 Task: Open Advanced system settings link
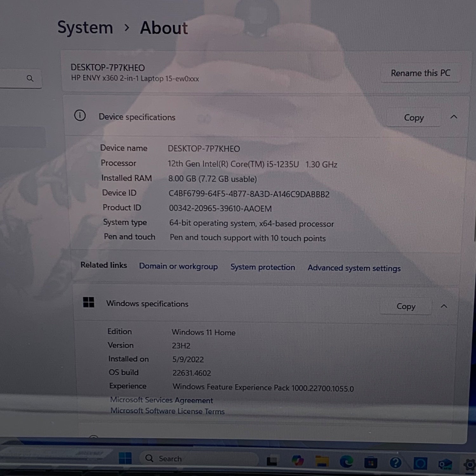pyautogui.click(x=354, y=268)
